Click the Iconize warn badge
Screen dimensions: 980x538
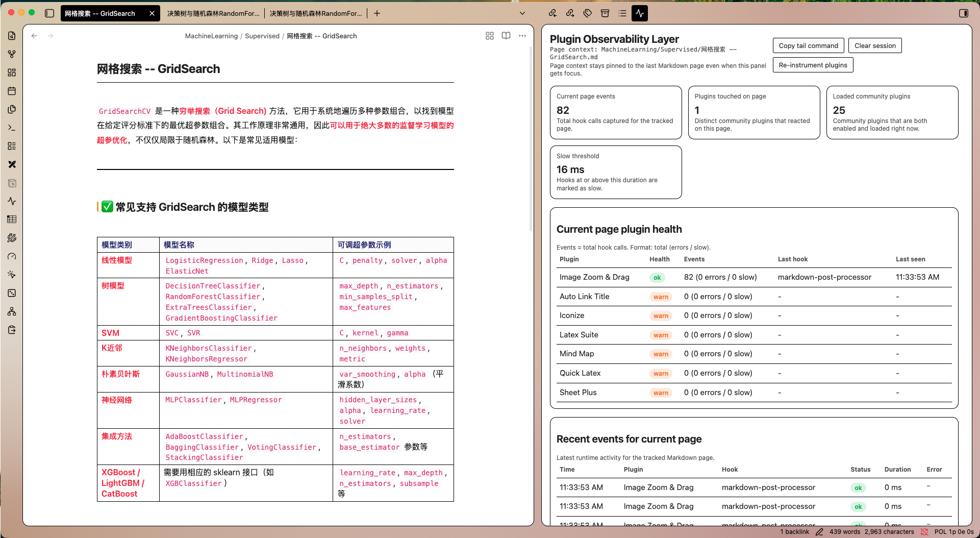click(661, 316)
